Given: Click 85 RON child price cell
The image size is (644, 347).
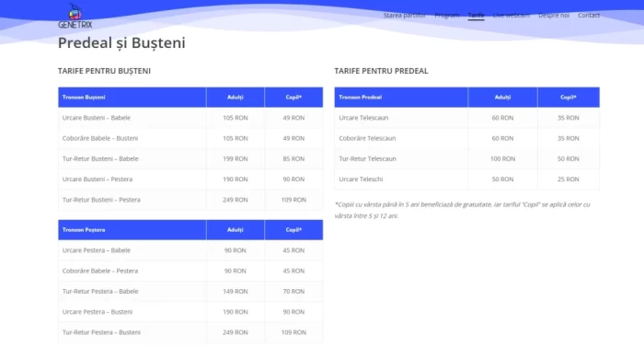Looking at the screenshot, I should (x=293, y=158).
